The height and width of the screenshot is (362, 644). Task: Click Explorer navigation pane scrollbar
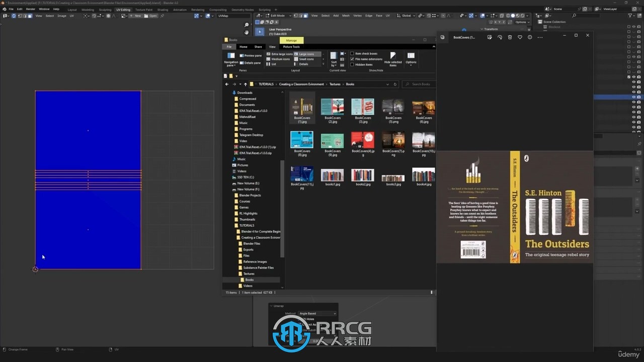pos(282,209)
